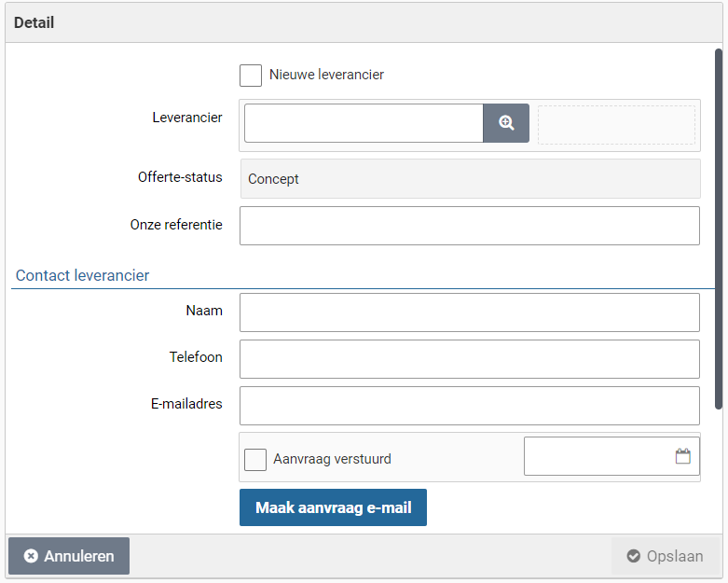Open the calendar date picker icon
Screen dimensions: 728x583
click(682, 456)
